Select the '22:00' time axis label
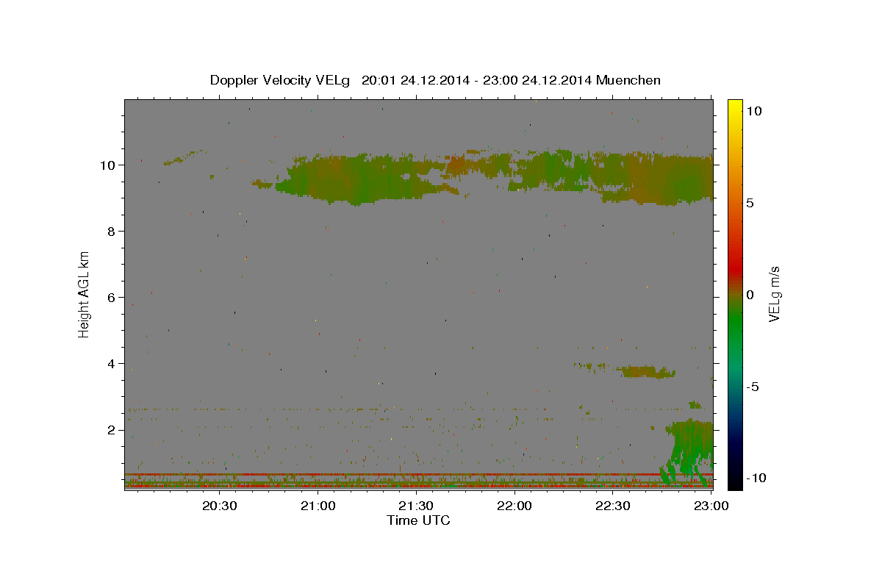This screenshot has height=588, width=882. pos(514,506)
